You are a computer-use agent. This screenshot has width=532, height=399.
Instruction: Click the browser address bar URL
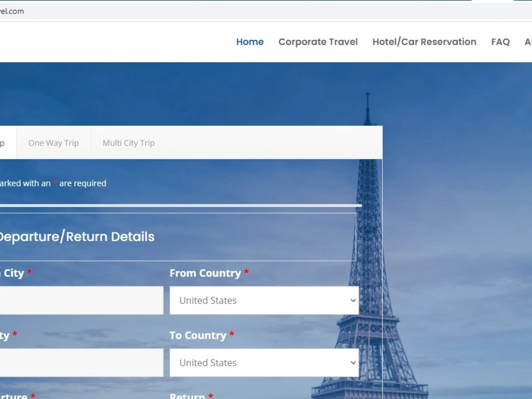tap(12, 11)
